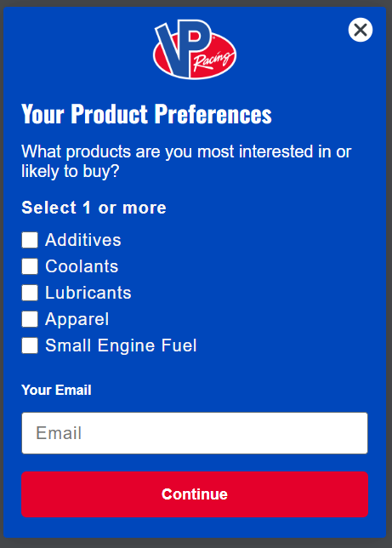Click the Racing script on the red oval
The height and width of the screenshot is (548, 392).
(213, 60)
